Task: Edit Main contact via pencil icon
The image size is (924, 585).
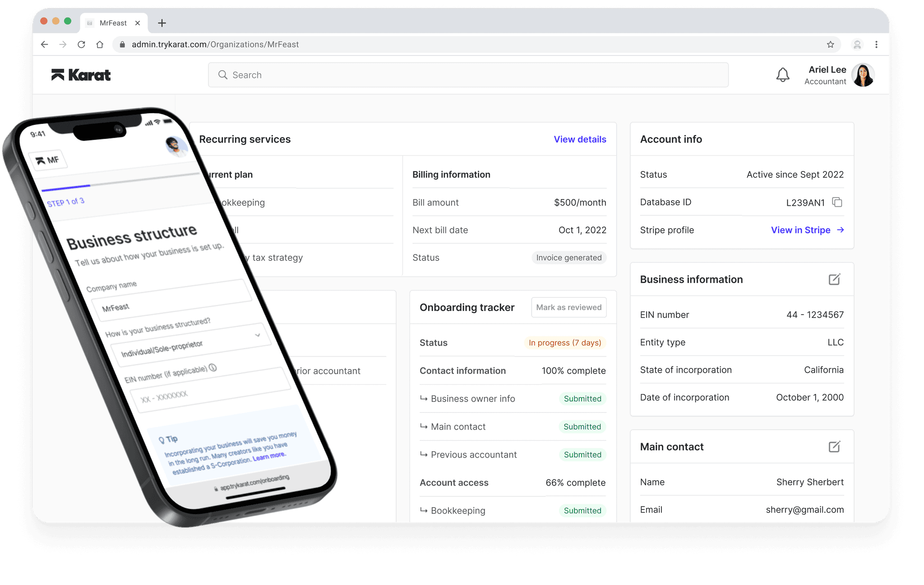Action: (834, 447)
